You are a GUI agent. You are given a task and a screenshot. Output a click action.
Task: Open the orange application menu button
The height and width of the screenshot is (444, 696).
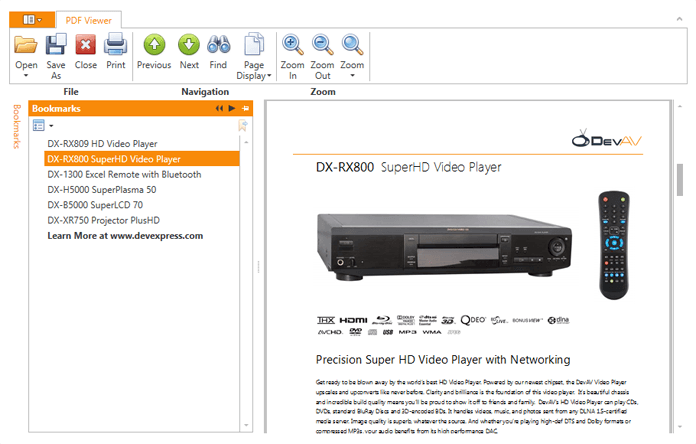[32, 20]
